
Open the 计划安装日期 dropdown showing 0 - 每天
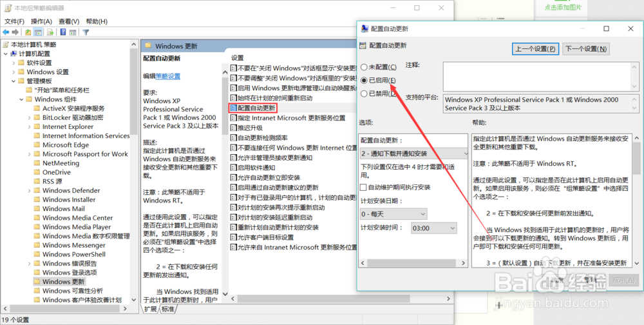pos(393,214)
